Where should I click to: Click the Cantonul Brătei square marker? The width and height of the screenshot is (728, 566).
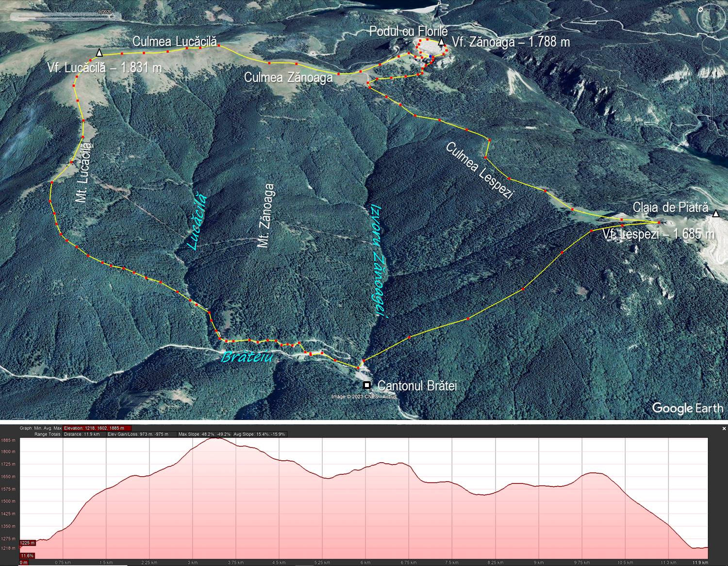[x=367, y=386]
